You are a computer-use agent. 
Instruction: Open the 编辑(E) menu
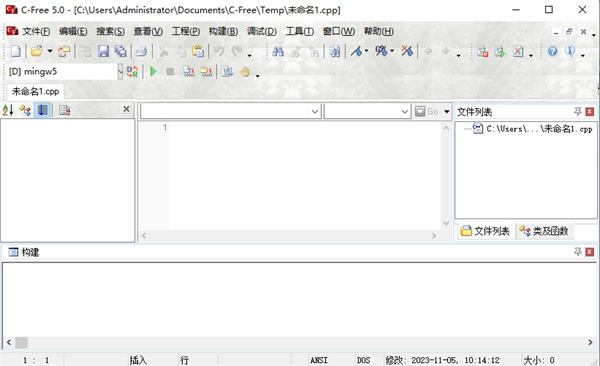tap(73, 31)
